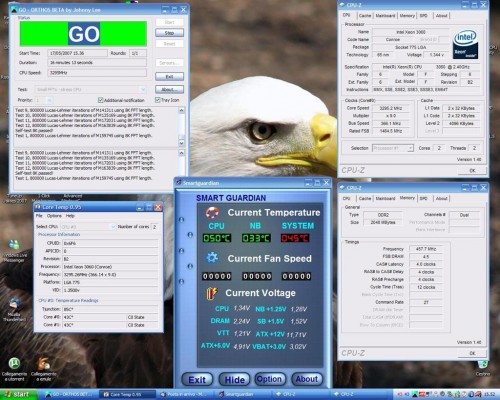Click the About button in Smart Guardian
The image size is (500, 400).
(x=307, y=379)
